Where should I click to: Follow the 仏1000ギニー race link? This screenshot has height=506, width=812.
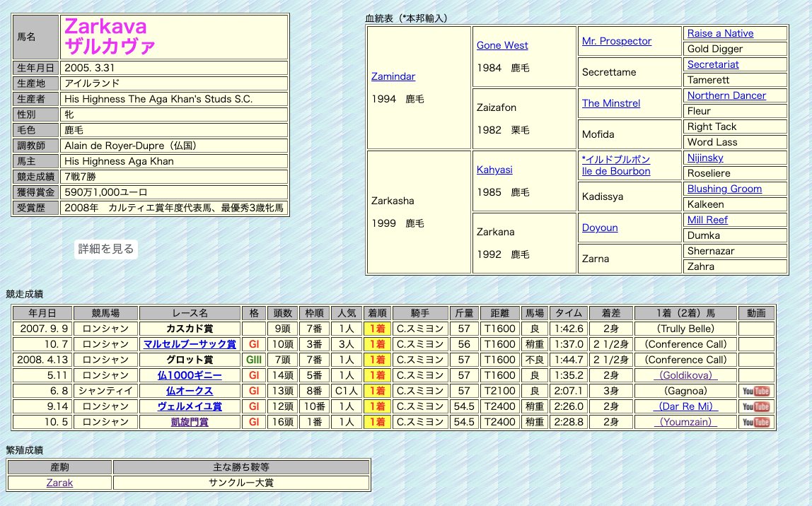point(190,375)
